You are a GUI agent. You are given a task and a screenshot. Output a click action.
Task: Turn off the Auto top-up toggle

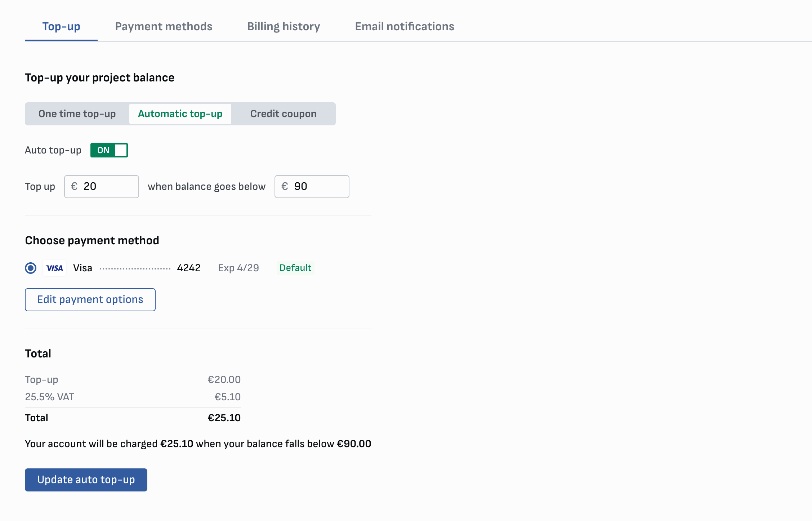[109, 150]
